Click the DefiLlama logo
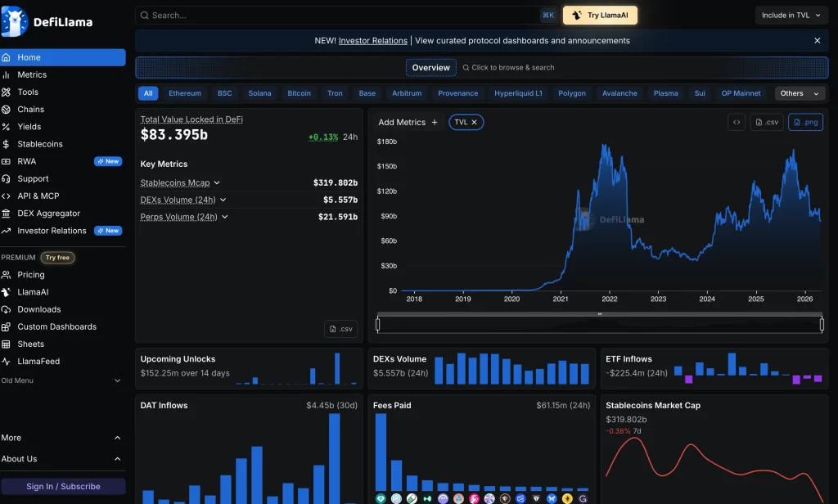838x504 pixels. point(47,22)
